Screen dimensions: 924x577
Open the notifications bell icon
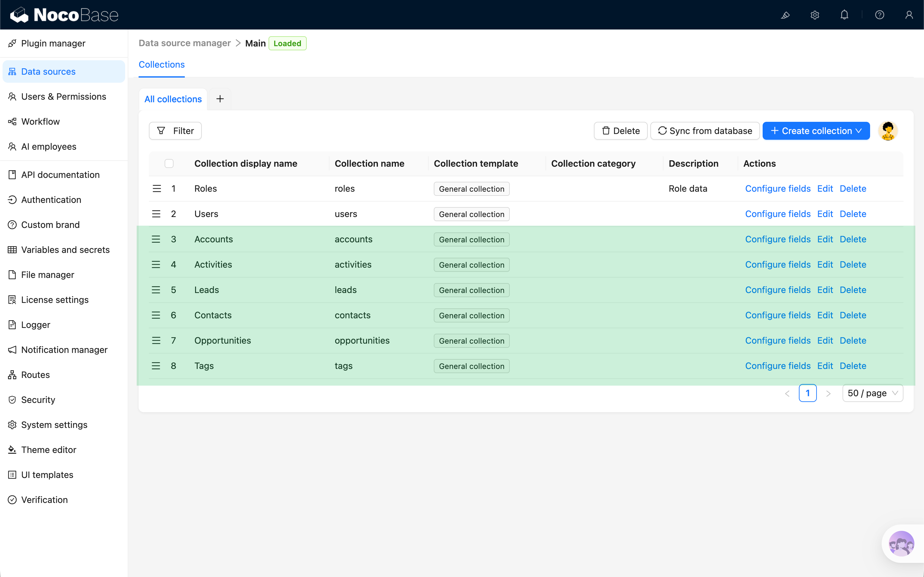tap(844, 15)
